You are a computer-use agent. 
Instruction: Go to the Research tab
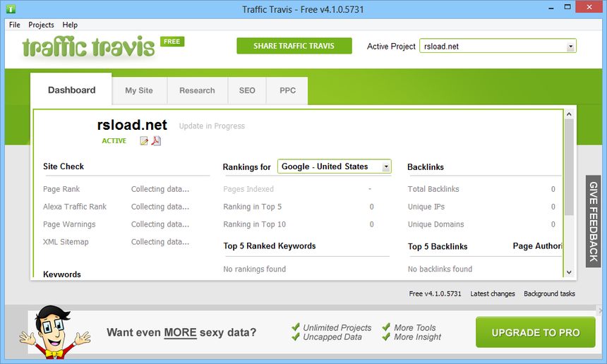[x=197, y=90]
